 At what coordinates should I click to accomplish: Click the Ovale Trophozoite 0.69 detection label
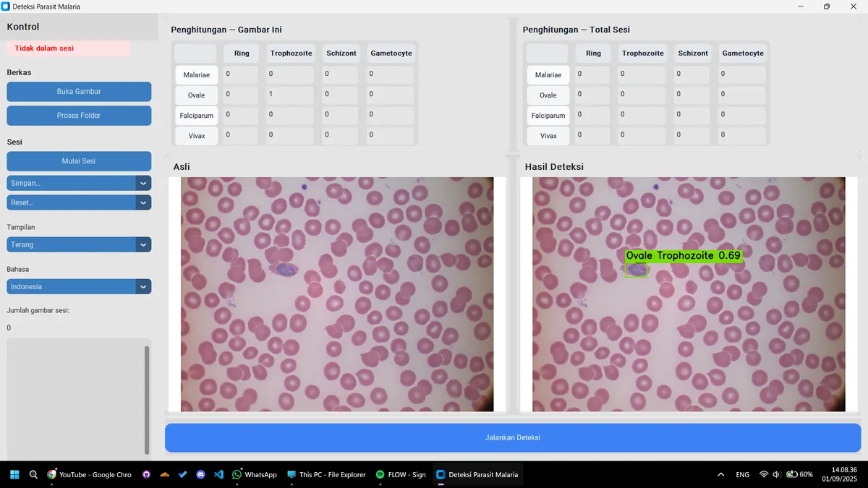click(x=684, y=256)
